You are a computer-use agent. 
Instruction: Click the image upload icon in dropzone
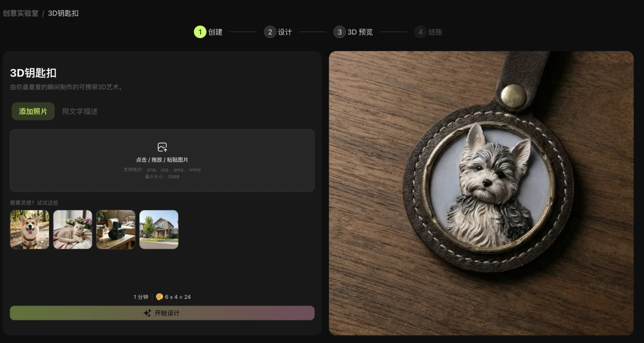(162, 147)
